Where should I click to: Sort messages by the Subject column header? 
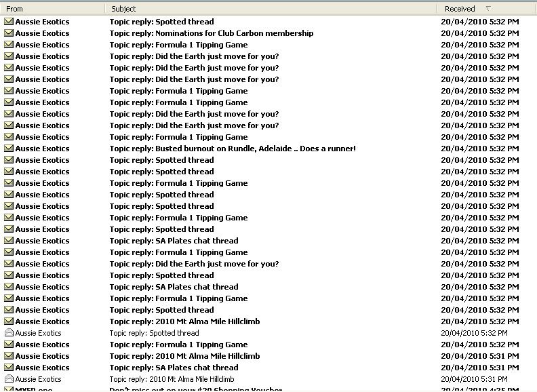pyautogui.click(x=123, y=9)
